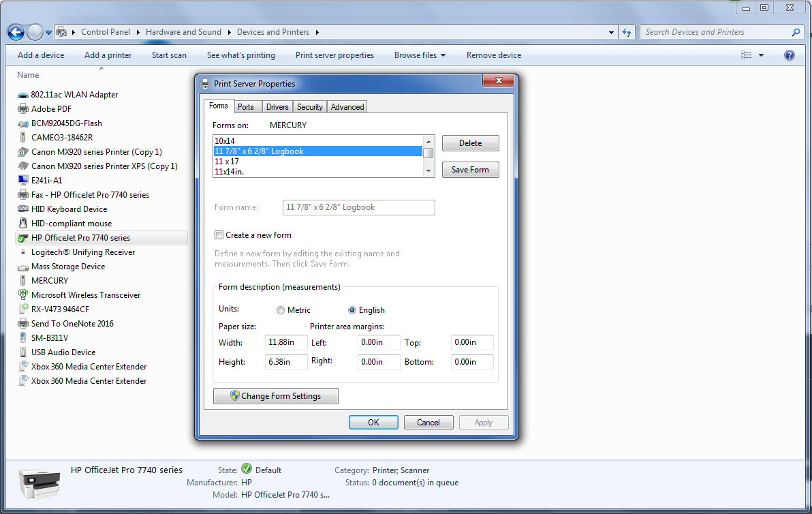Click the MERCURY computer icon in the device list

pyautogui.click(x=22, y=280)
